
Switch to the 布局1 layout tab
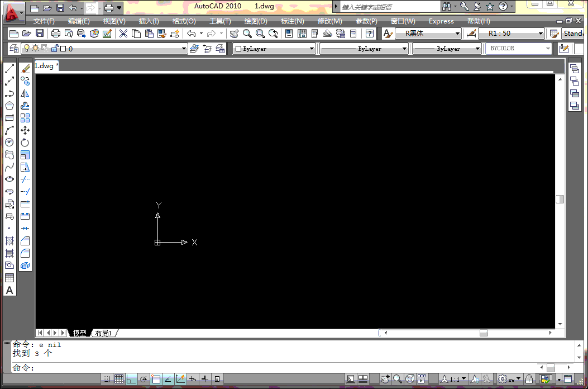104,333
